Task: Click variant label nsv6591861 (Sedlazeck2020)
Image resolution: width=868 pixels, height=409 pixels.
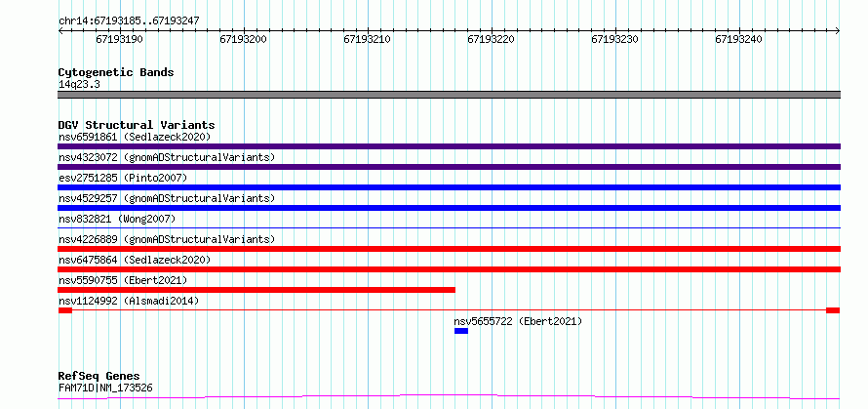Action: 135,137
